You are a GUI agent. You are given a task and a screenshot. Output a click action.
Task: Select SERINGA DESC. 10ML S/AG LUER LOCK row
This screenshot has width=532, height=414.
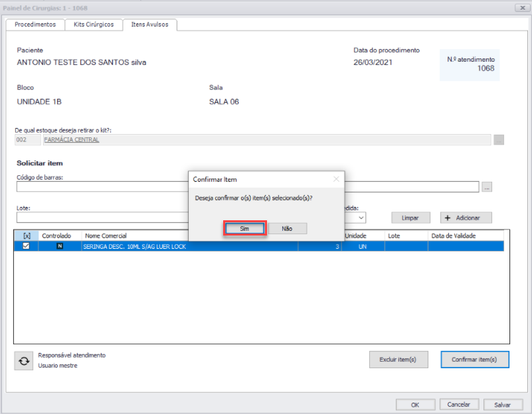259,246
